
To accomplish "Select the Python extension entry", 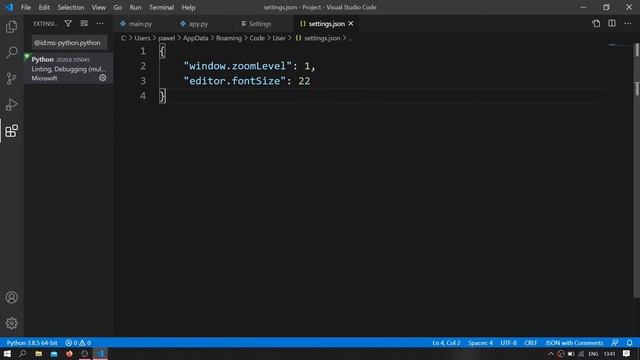I will click(x=69, y=69).
